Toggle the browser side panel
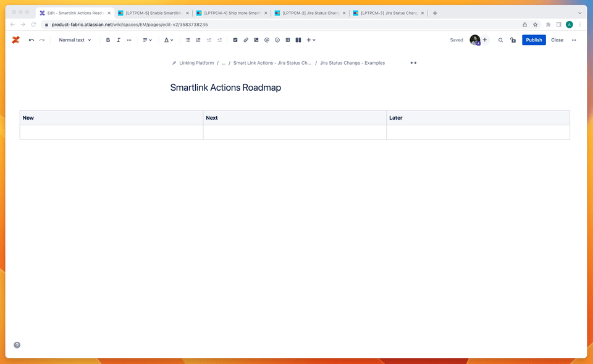Image resolution: width=593 pixels, height=364 pixels. coord(558,25)
